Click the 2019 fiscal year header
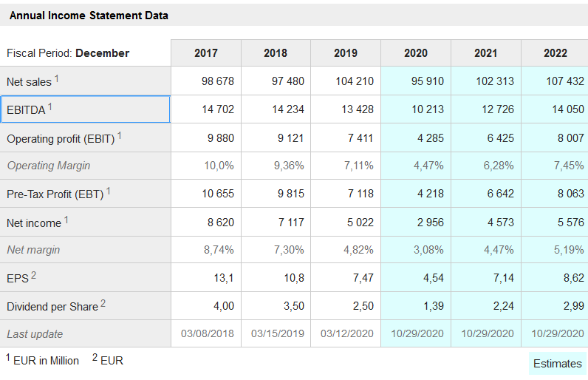Image resolution: width=588 pixels, height=380 pixels. pyautogui.click(x=346, y=52)
